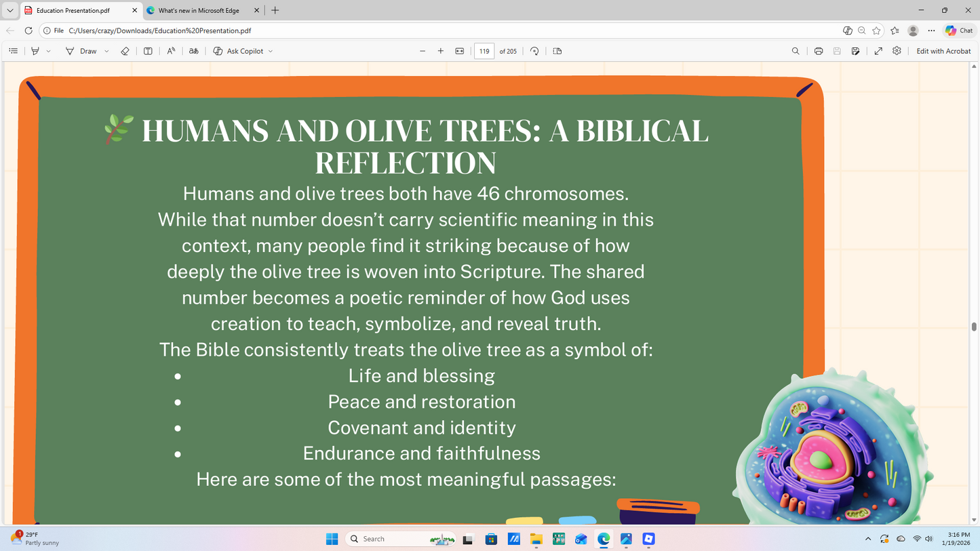Zoom out with the minus icon

pos(423,51)
